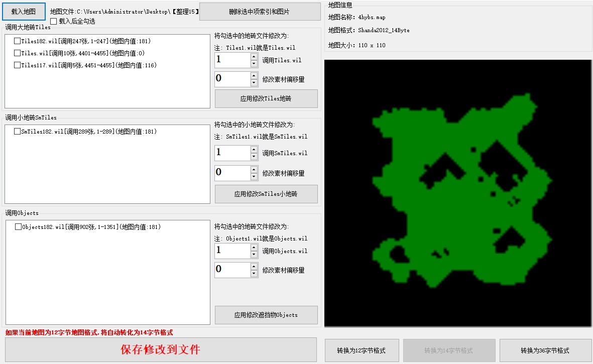This screenshot has height=364, width=593.
Task: Click 应用修改SmTiles小地砖 button
Action: coord(266,194)
